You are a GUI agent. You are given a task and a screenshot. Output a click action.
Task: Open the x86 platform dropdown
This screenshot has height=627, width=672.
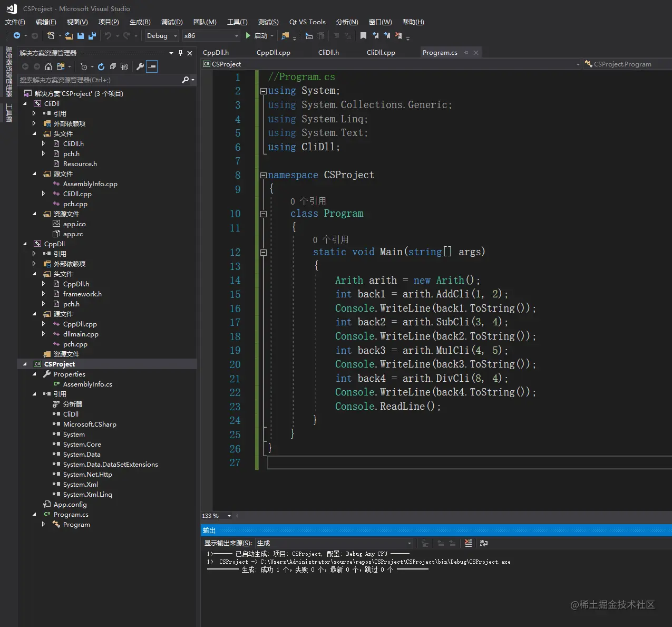pos(211,36)
